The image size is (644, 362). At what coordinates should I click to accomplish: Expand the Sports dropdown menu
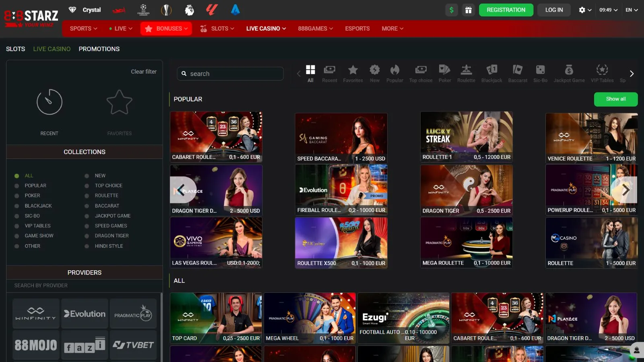click(x=83, y=29)
